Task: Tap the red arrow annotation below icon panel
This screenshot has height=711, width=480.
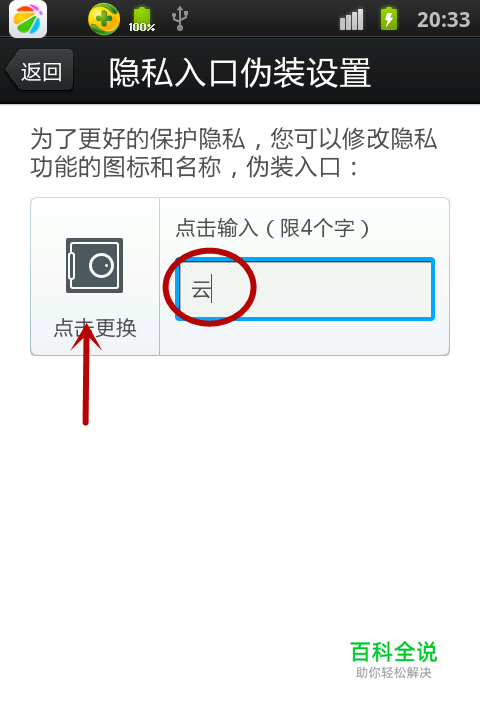Action: (x=86, y=375)
